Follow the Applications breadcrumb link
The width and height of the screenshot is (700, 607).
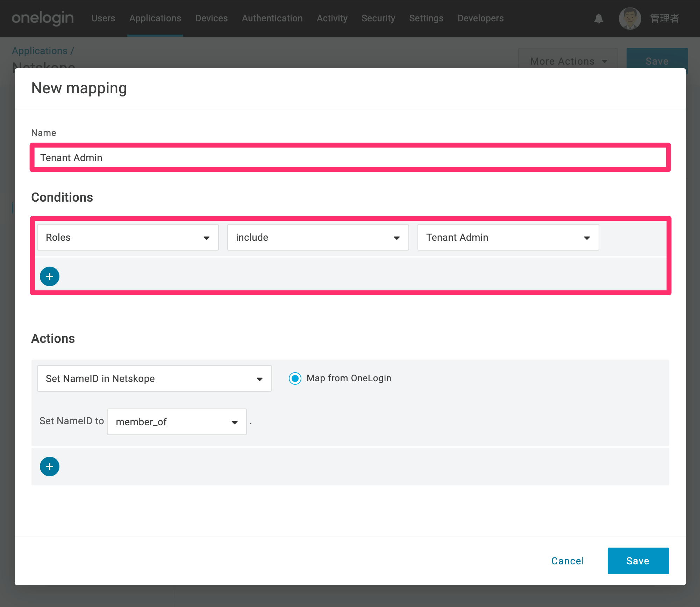point(40,51)
